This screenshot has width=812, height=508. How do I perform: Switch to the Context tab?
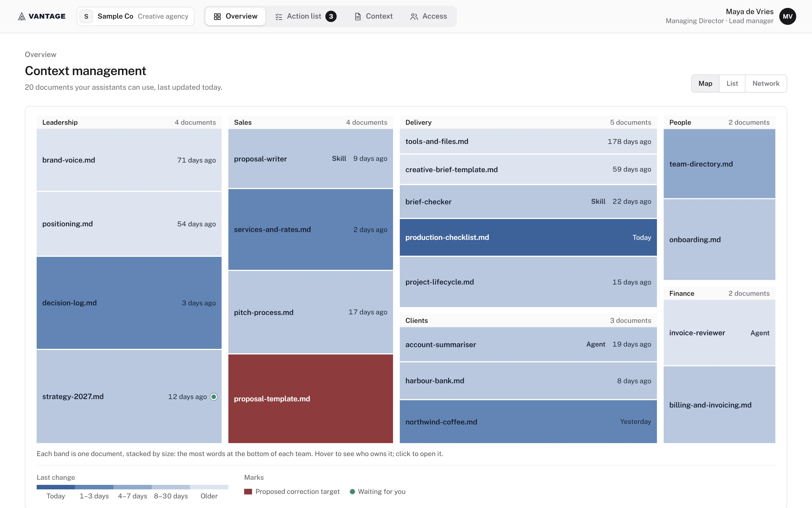pos(374,16)
